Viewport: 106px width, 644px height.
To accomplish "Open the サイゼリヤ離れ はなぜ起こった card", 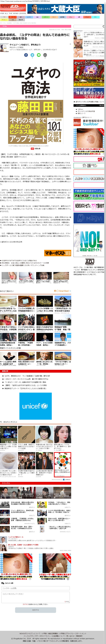I will (x=63, y=359).
